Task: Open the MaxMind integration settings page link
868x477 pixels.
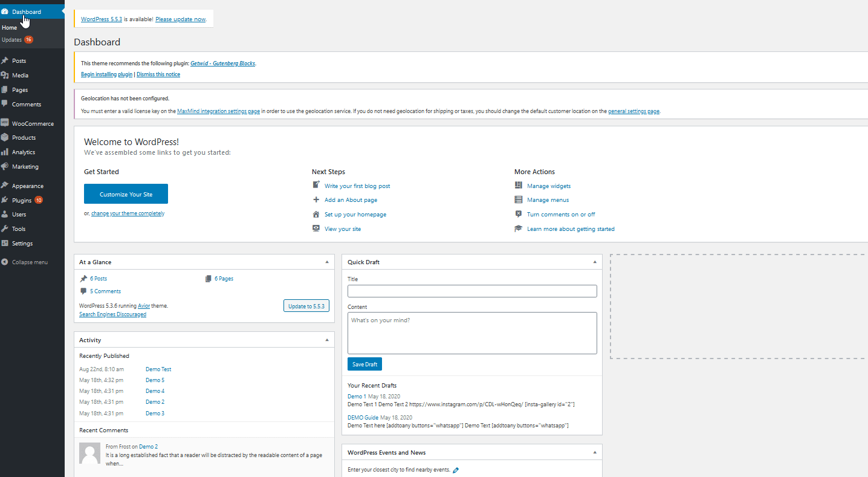Action: point(219,111)
